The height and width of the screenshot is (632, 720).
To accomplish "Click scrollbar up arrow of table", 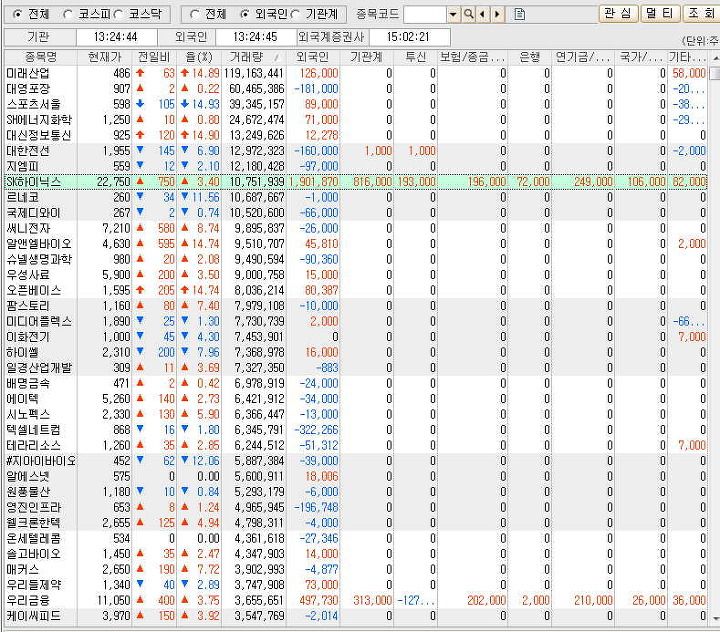I will click(714, 58).
